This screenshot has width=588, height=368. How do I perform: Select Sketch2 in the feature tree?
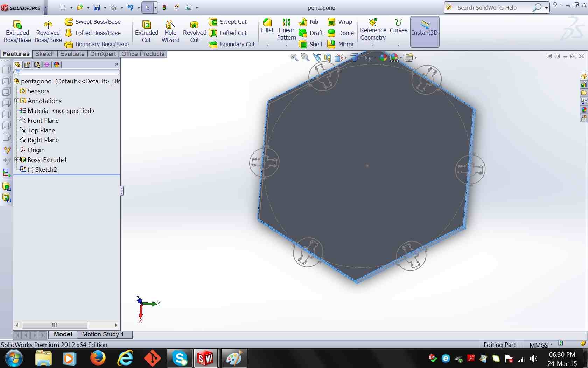pos(42,170)
